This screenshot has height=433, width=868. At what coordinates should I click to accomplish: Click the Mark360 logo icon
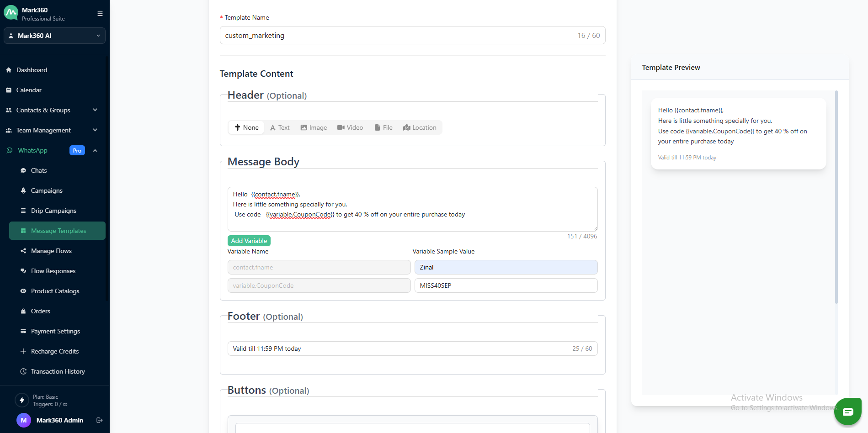(11, 13)
